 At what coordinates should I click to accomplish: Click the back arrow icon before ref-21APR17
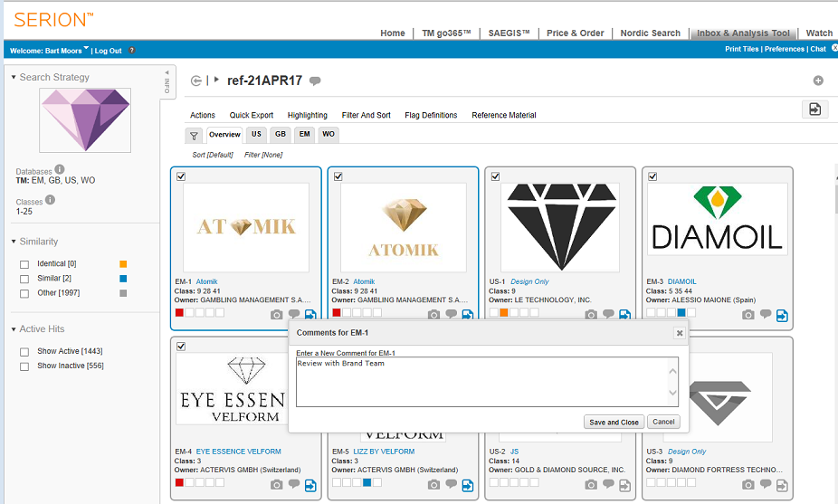click(x=196, y=81)
